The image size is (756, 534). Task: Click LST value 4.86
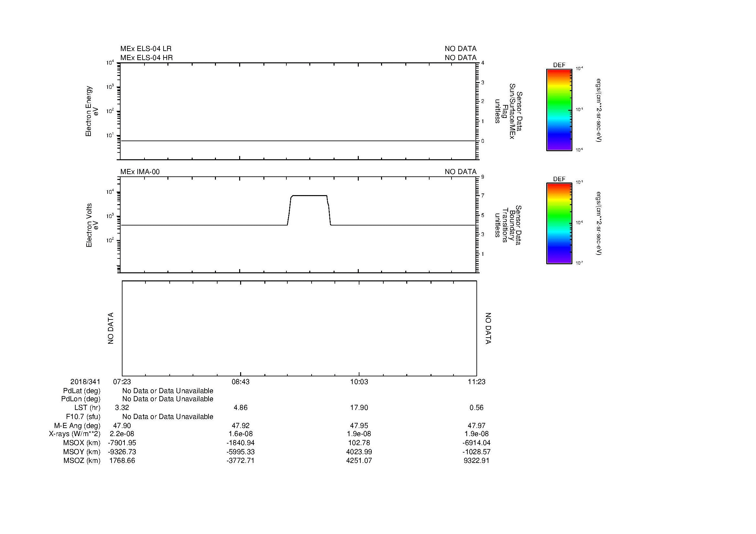[x=240, y=408]
